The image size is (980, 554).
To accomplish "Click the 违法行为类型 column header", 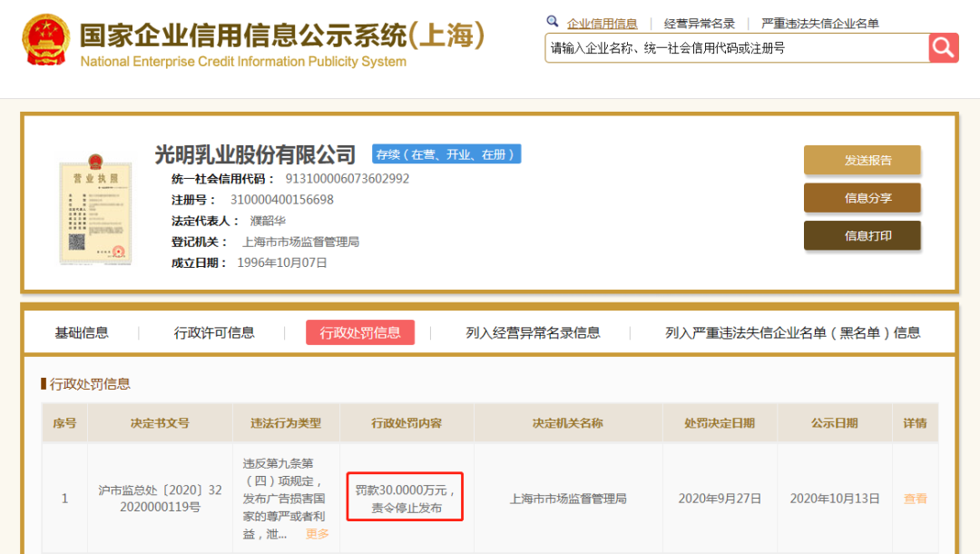I will [x=286, y=423].
